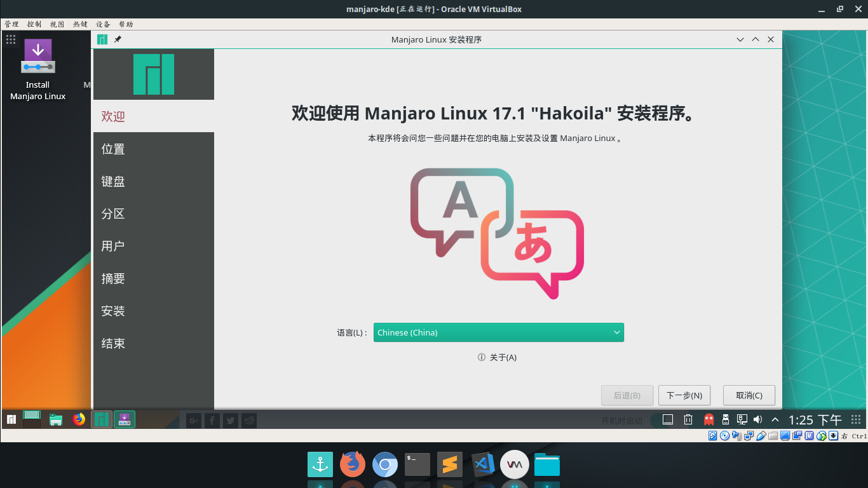This screenshot has width=868, height=488.
Task: Select the 用户 step in sidebar
Action: click(x=154, y=246)
